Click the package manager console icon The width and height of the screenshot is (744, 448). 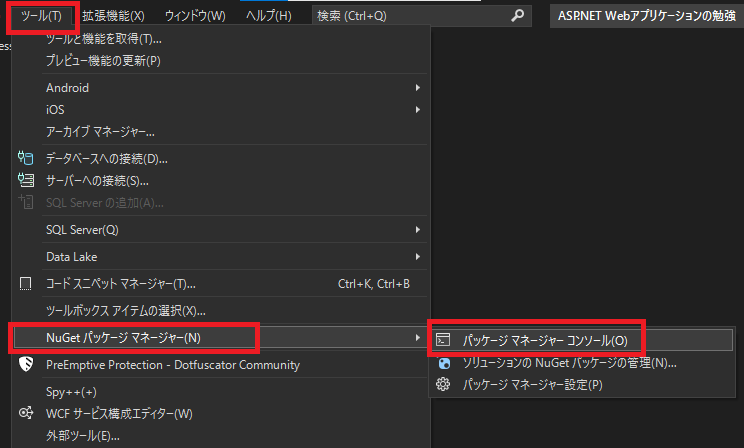pos(443,340)
